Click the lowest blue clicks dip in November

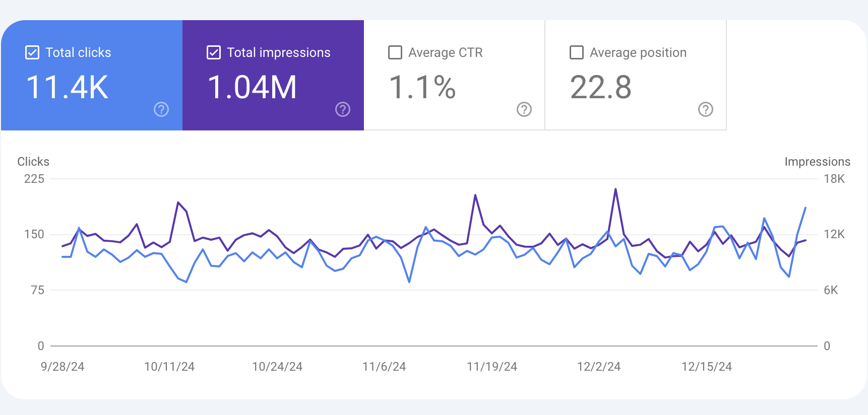click(409, 282)
